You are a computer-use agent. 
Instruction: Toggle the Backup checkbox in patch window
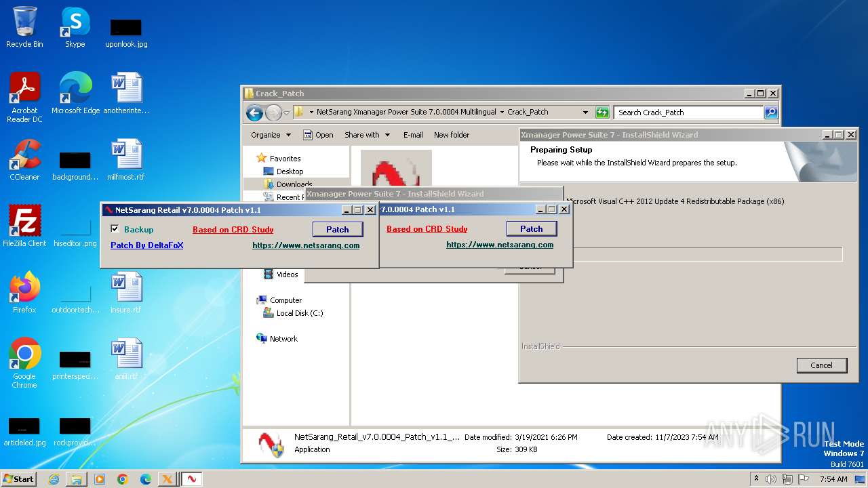pos(115,229)
